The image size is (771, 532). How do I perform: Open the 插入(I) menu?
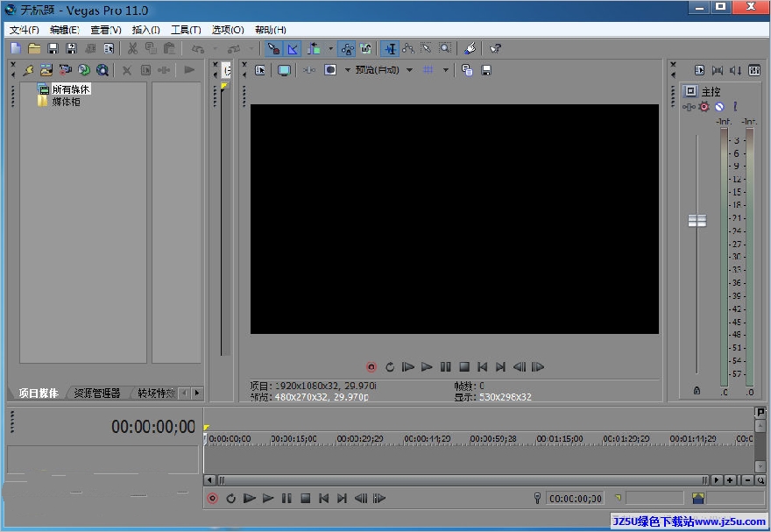coord(145,30)
